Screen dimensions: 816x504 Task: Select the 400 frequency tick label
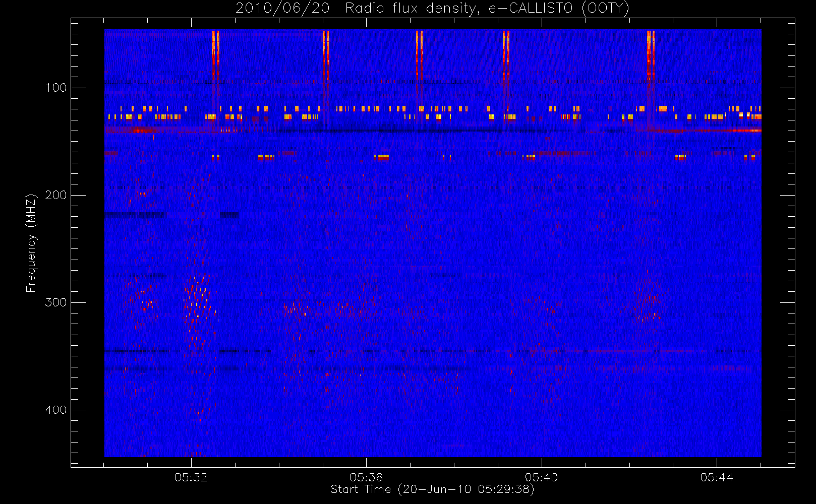(56, 410)
